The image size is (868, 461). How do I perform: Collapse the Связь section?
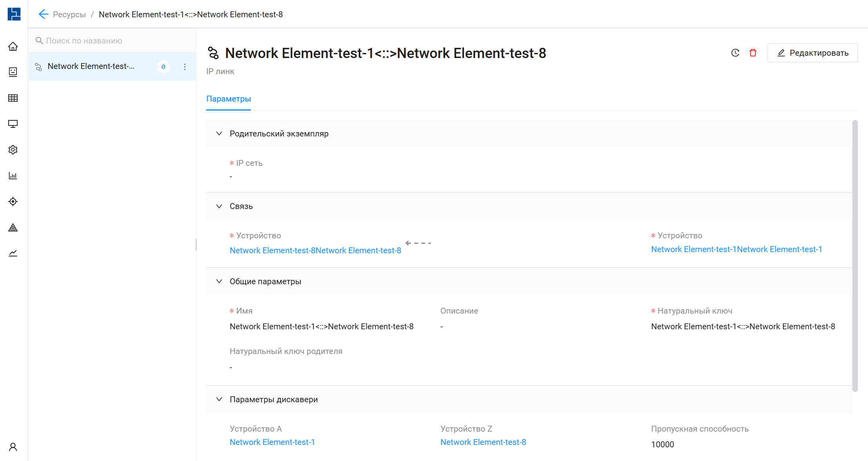[x=219, y=206]
